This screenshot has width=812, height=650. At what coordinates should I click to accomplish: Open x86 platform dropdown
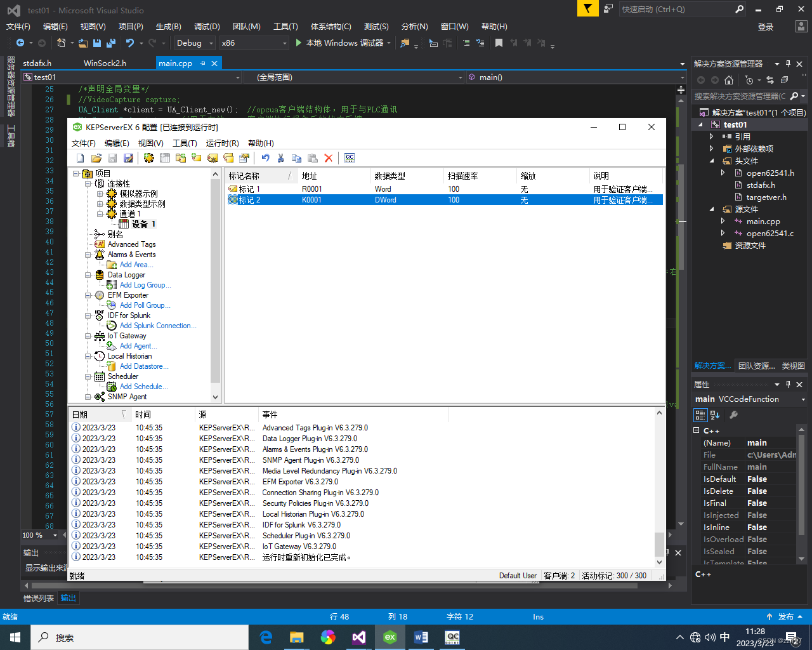[254, 43]
